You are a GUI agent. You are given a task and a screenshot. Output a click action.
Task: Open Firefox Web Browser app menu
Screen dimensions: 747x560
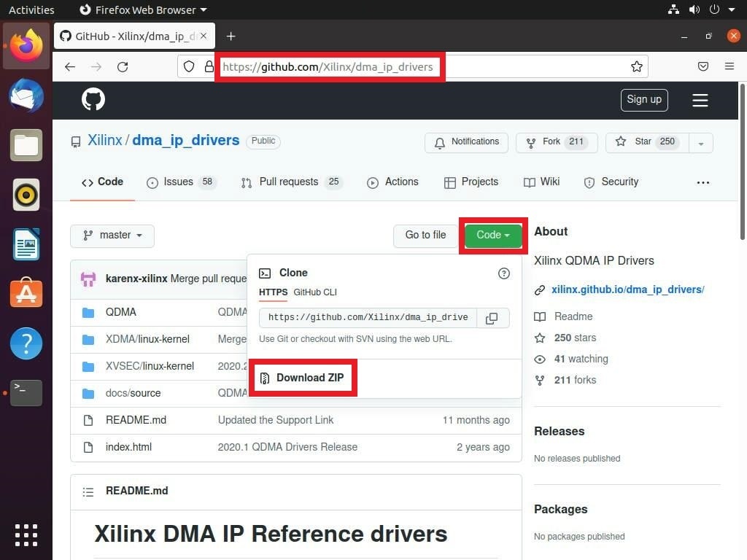coord(143,9)
